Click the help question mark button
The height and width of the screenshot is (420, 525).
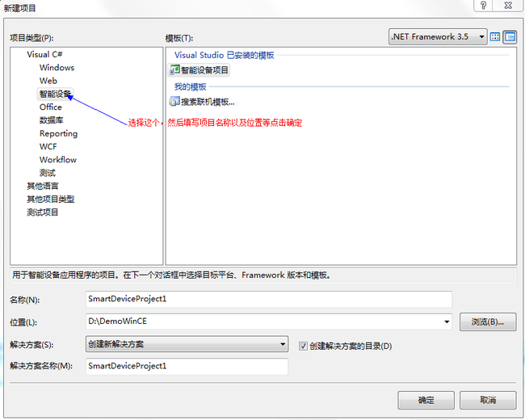pos(483,6)
